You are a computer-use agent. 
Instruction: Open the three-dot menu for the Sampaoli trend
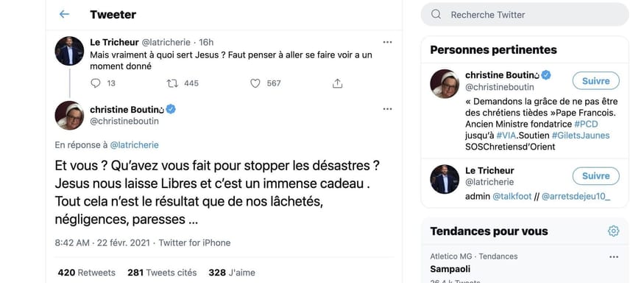614,257
